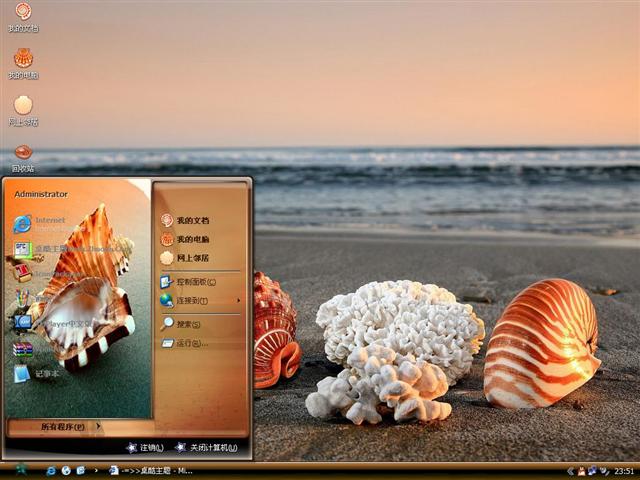Click 注销 log off button

(146, 447)
